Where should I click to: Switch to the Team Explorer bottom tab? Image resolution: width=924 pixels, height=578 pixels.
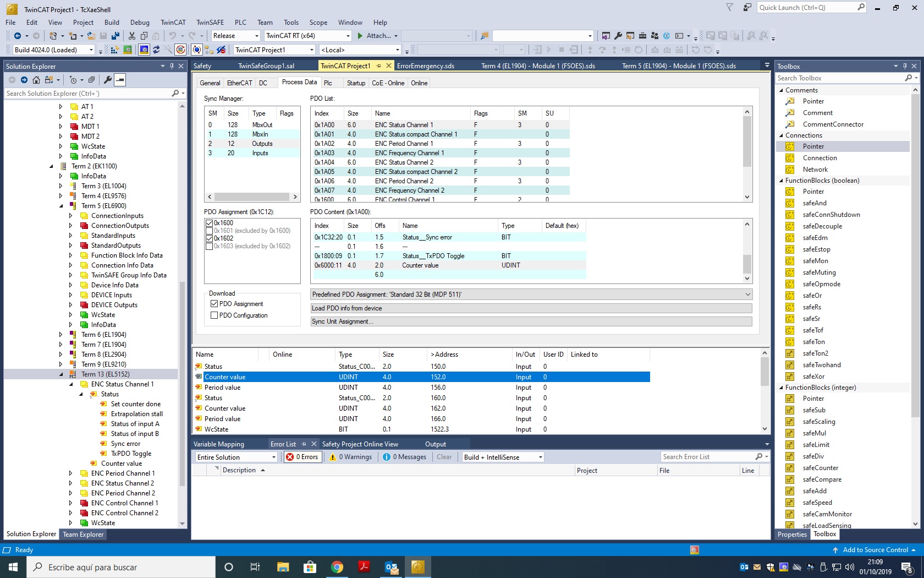pyautogui.click(x=83, y=535)
